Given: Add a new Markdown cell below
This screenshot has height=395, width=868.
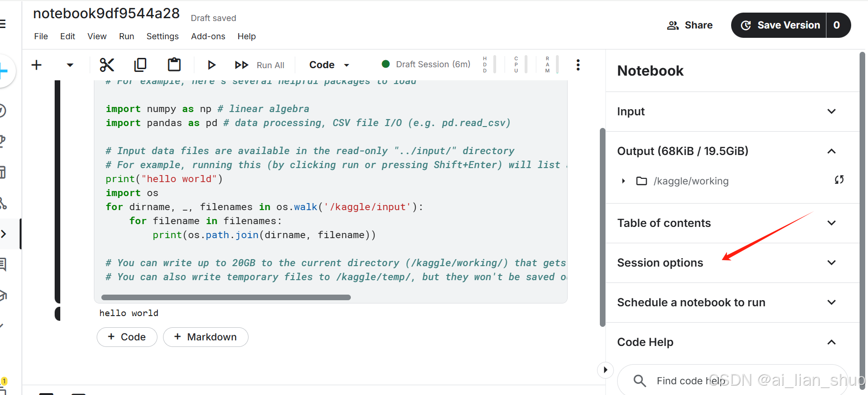Looking at the screenshot, I should (206, 337).
